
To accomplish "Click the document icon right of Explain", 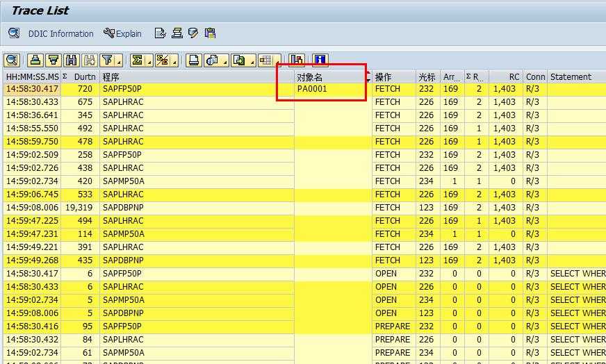I will [160, 33].
